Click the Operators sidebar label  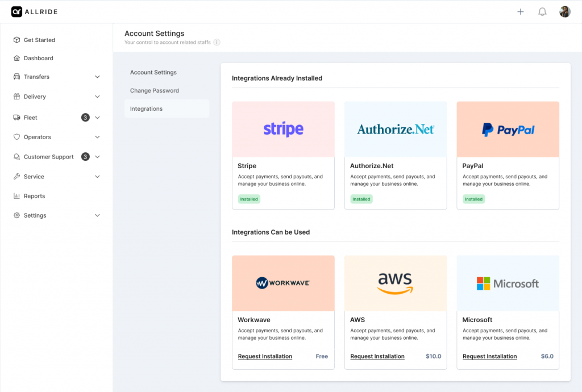(37, 137)
